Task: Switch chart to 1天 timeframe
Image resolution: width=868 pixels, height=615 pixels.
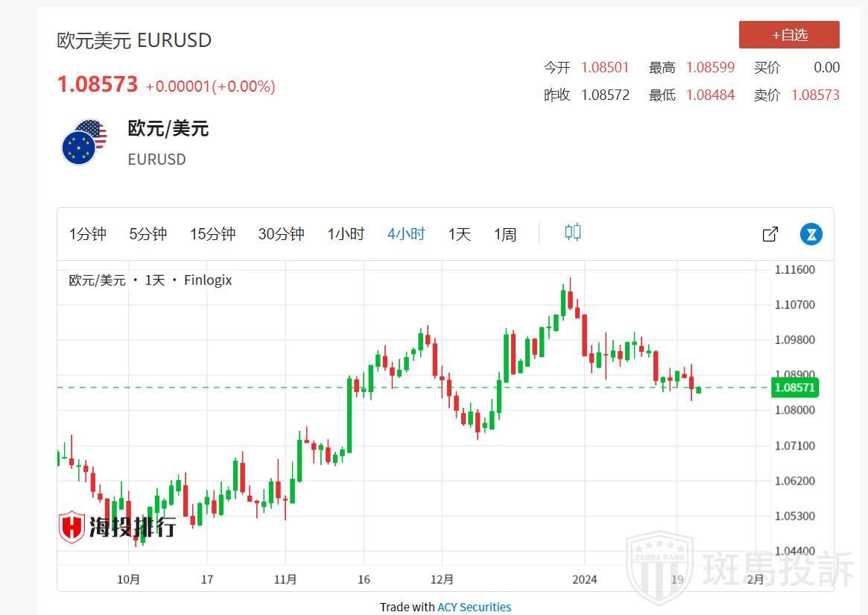Action: [459, 234]
